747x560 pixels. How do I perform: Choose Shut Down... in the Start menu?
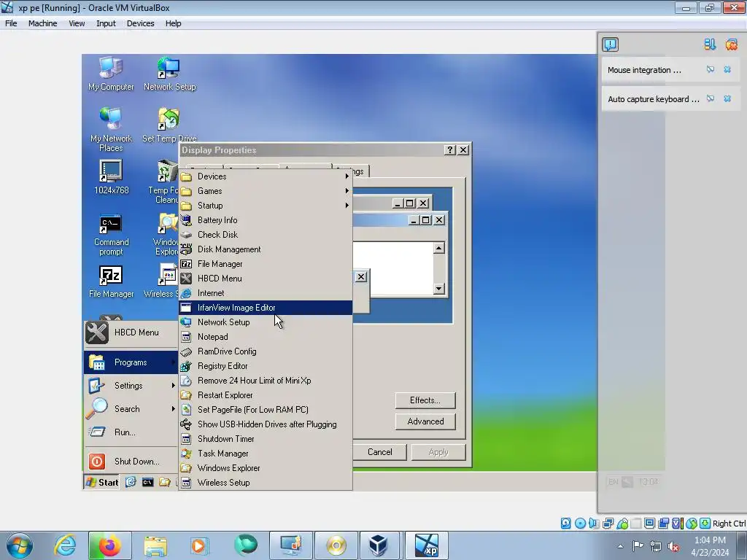click(x=131, y=462)
